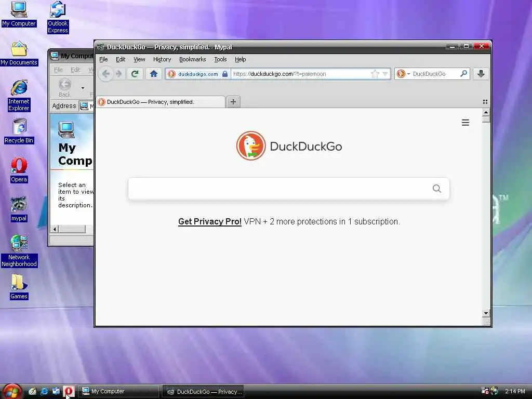532x399 pixels.
Task: Switch to DuckDuckGo taskbar button
Action: click(x=203, y=392)
